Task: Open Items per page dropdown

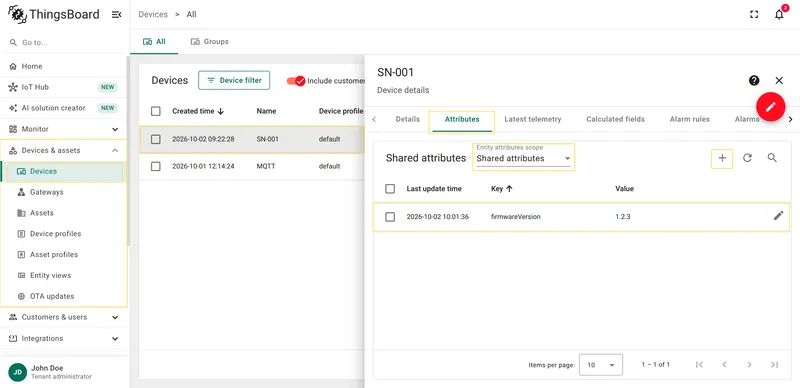Action: coord(601,365)
